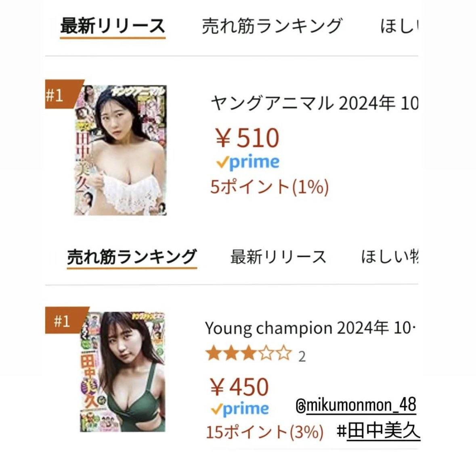
Task: Click the #1 rank badge on Young champion
Action: (x=62, y=322)
